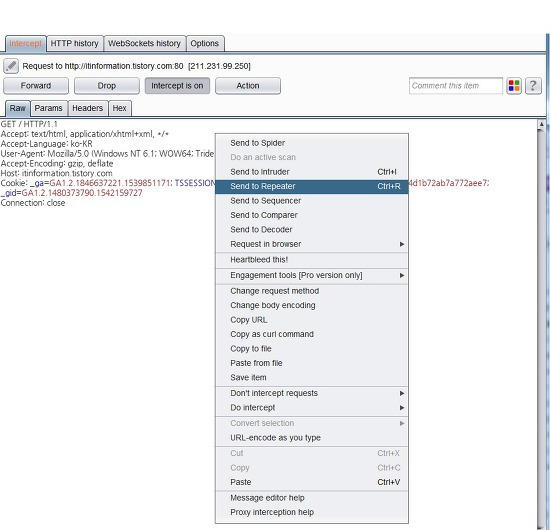The image size is (550, 530).
Task: Click the pencil edit target icon
Action: (x=11, y=66)
